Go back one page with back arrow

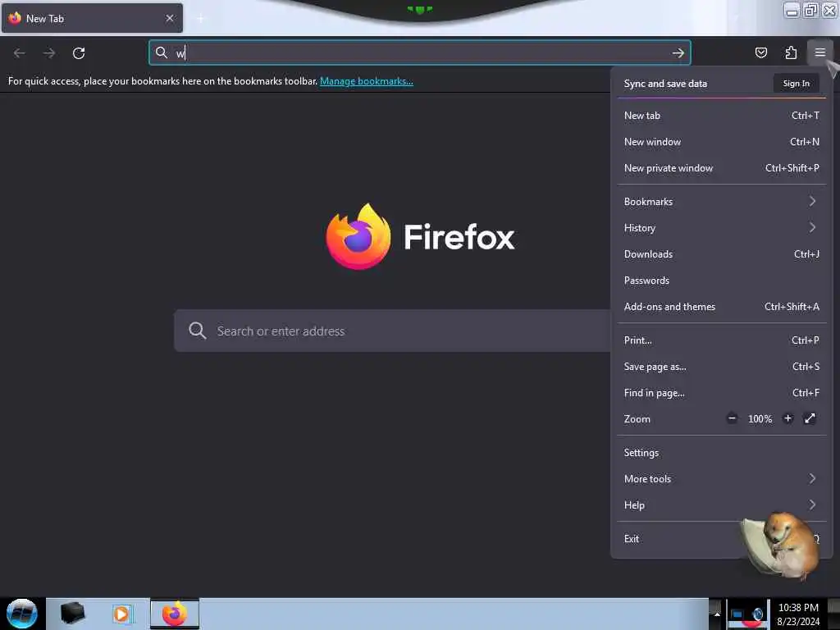(x=20, y=53)
